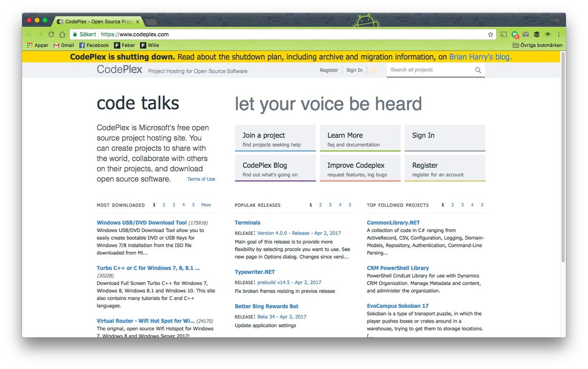Screen dimensions: 588x369
Task: Go to page 5 of Most Downloaded
Action: tap(193, 205)
